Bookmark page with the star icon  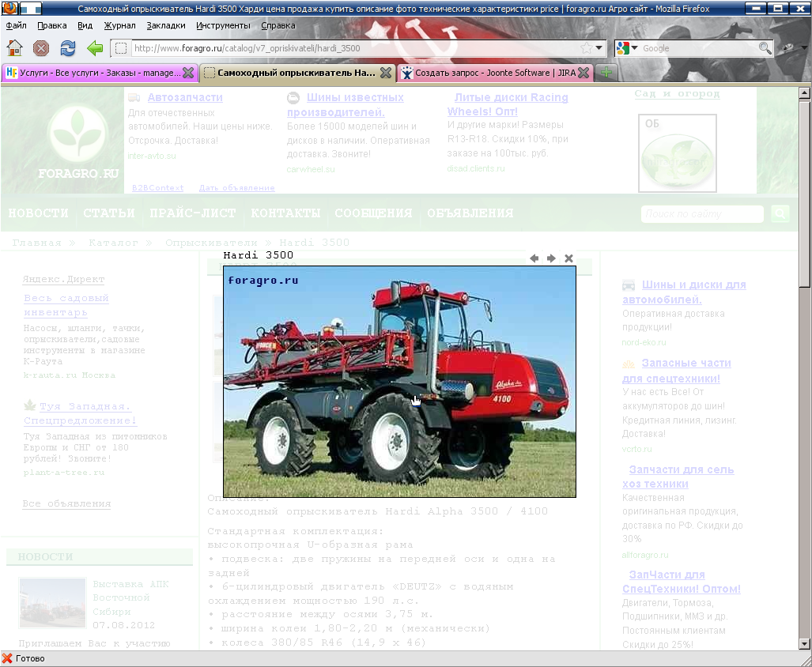[586, 48]
